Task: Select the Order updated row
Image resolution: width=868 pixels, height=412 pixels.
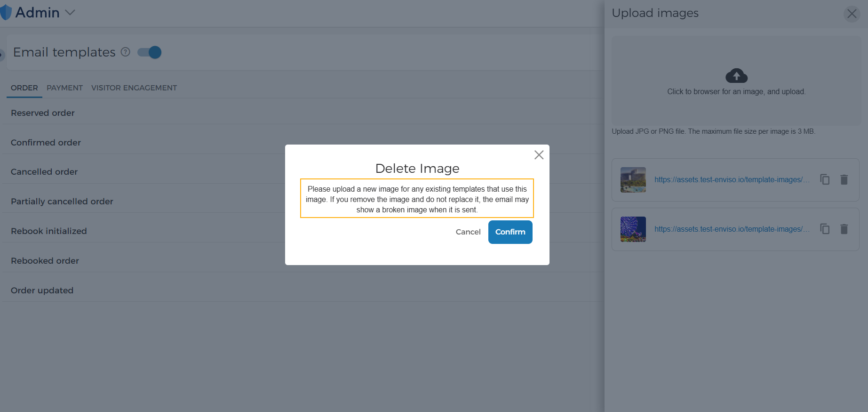Action: [303, 291]
